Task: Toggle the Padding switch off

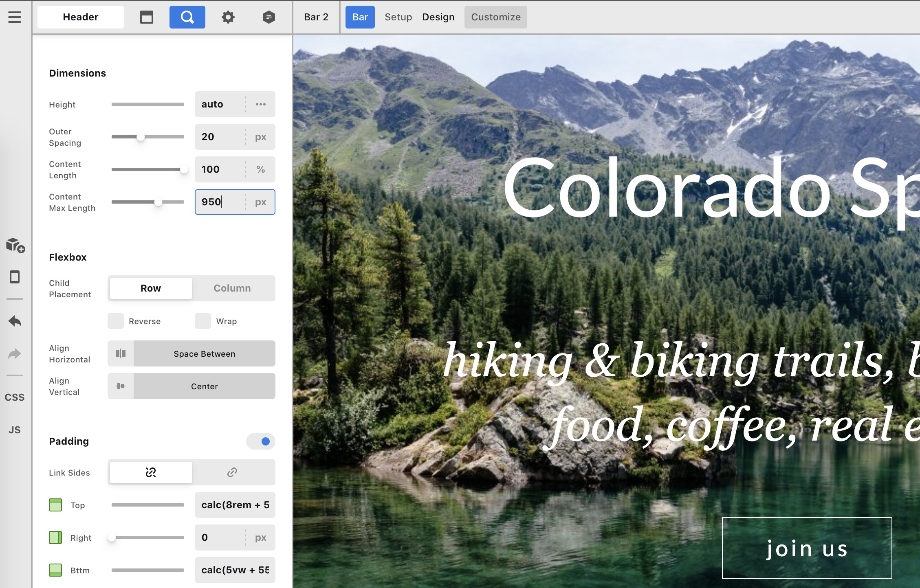Action: pyautogui.click(x=261, y=441)
